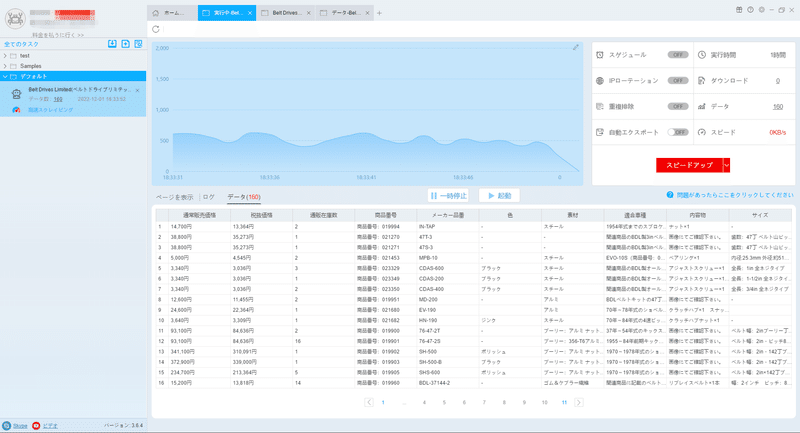
Task: Click the Skype icon in bottom bar
Action: click(x=7, y=425)
